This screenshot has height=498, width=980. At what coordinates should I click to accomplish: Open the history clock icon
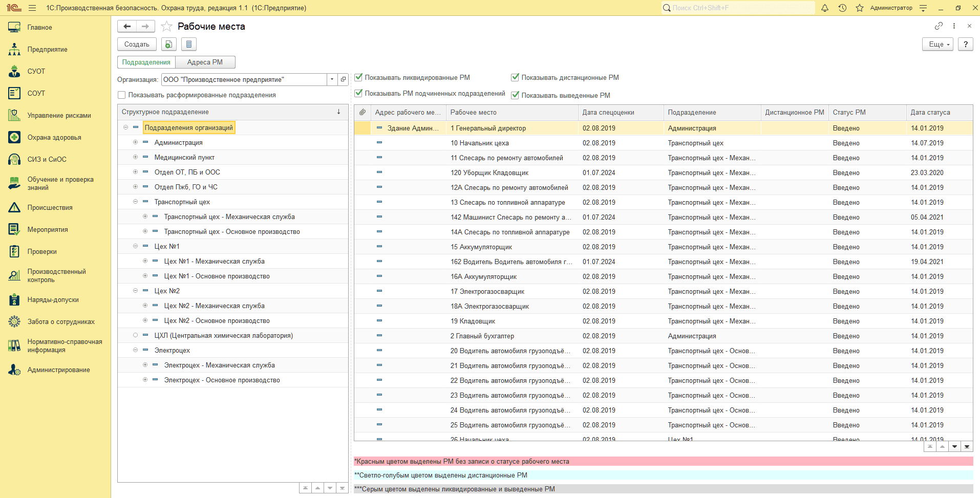pyautogui.click(x=842, y=8)
